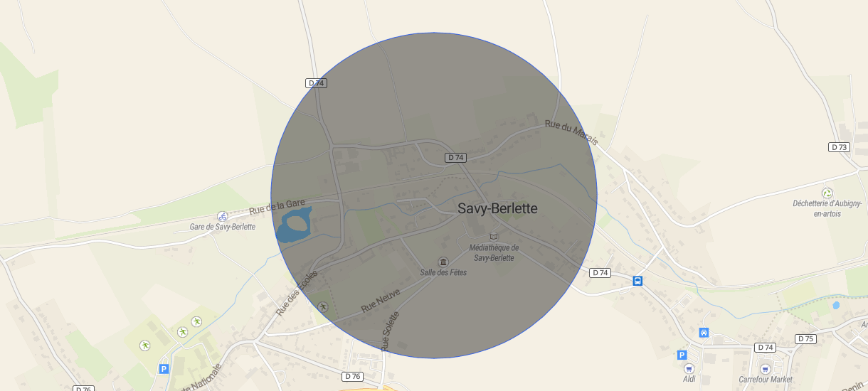
Task: Select the D 73 road shield
Action: click(x=839, y=147)
